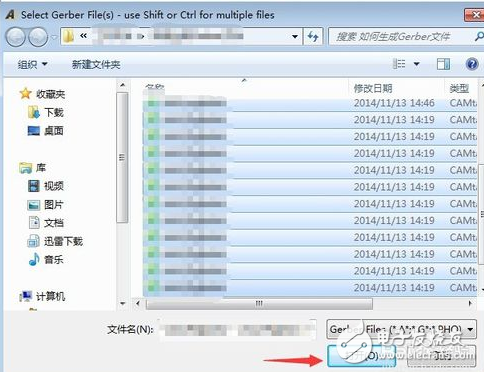Viewport: 484px width, 372px height.
Task: Click the 打开(O) open button
Action: pyautogui.click(x=362, y=355)
